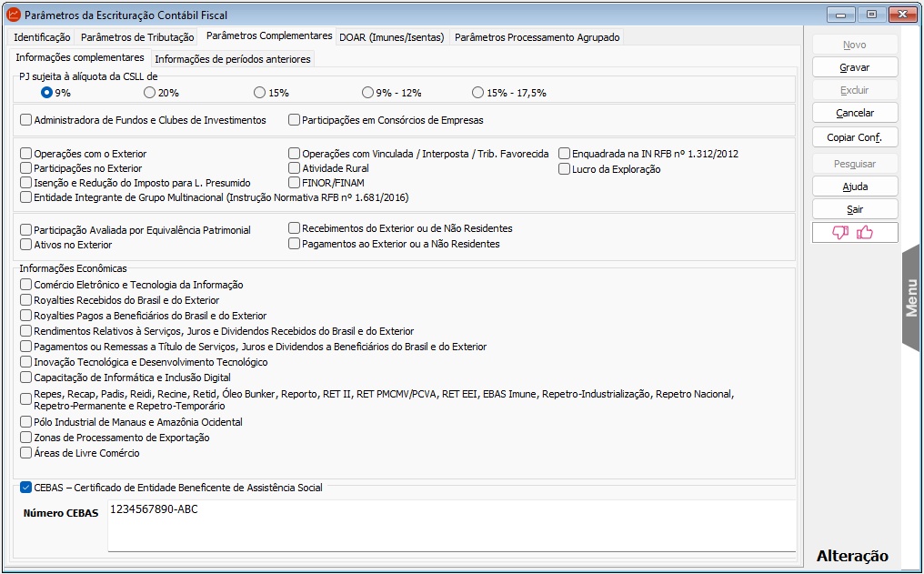Select the Informações complementares sub-tab
Viewport: 924px width, 574px height.
[x=80, y=57]
